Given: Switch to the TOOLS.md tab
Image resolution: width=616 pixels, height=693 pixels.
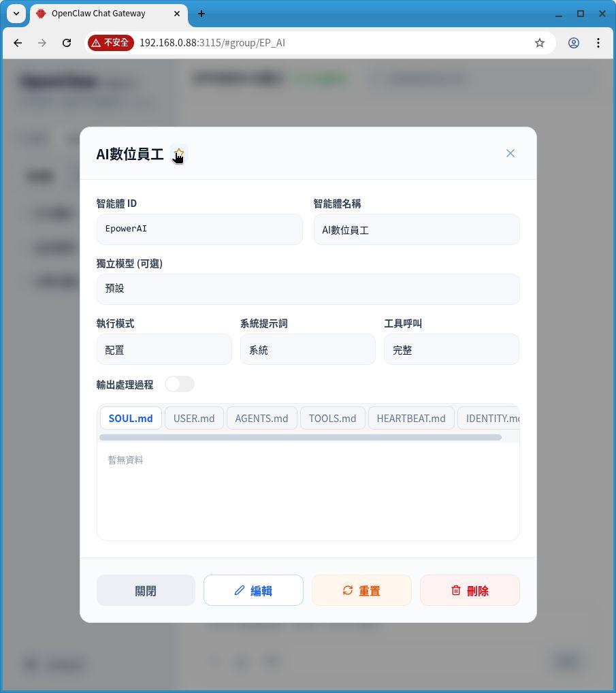Looking at the screenshot, I should coord(332,418).
